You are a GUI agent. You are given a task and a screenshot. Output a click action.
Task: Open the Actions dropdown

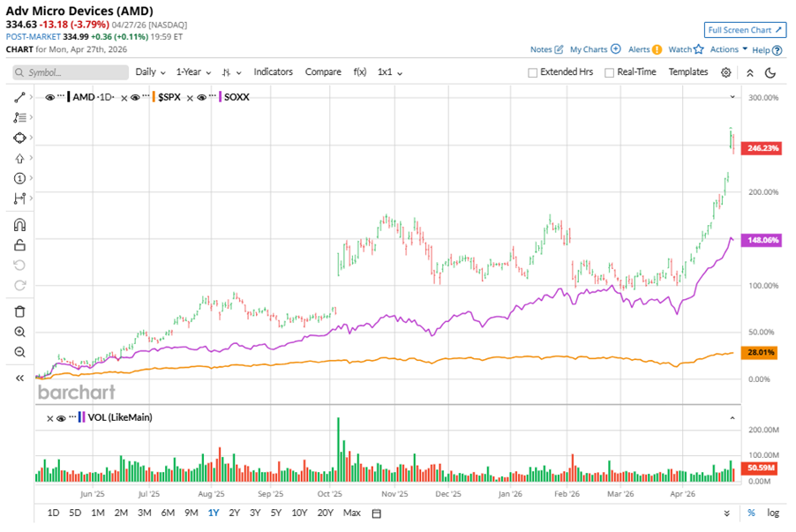click(x=728, y=49)
